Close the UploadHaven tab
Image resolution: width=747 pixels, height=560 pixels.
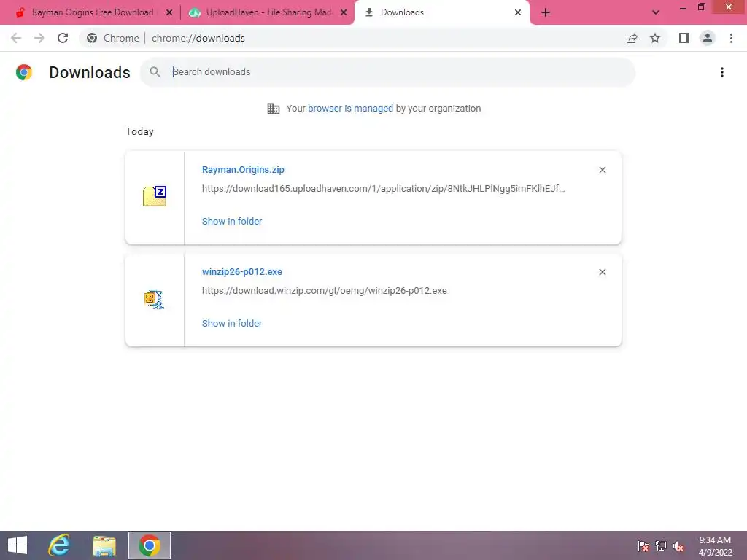point(344,12)
